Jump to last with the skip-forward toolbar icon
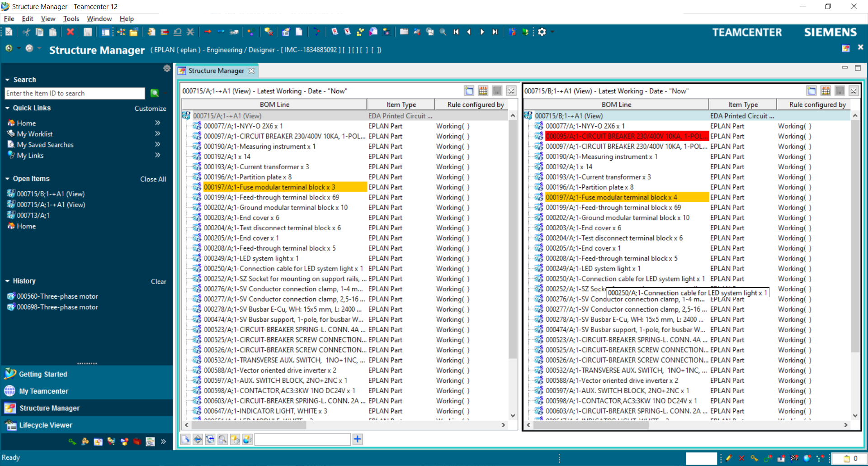 click(495, 32)
